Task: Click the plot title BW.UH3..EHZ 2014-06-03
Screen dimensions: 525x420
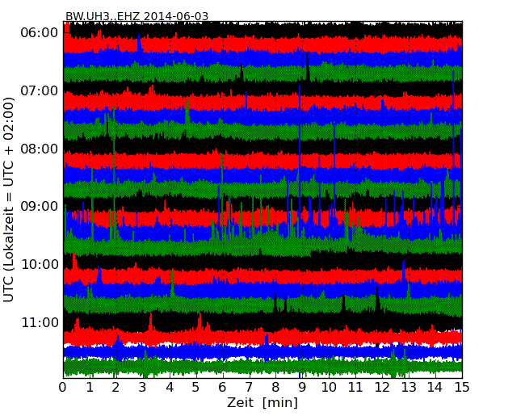Action: point(137,16)
